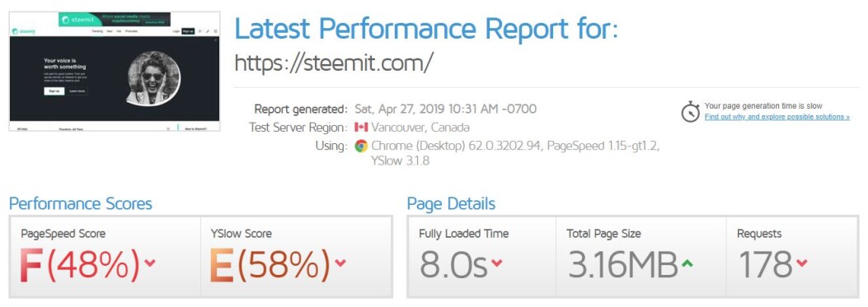Click the Performance Scores heading
868x307 pixels.
[80, 203]
